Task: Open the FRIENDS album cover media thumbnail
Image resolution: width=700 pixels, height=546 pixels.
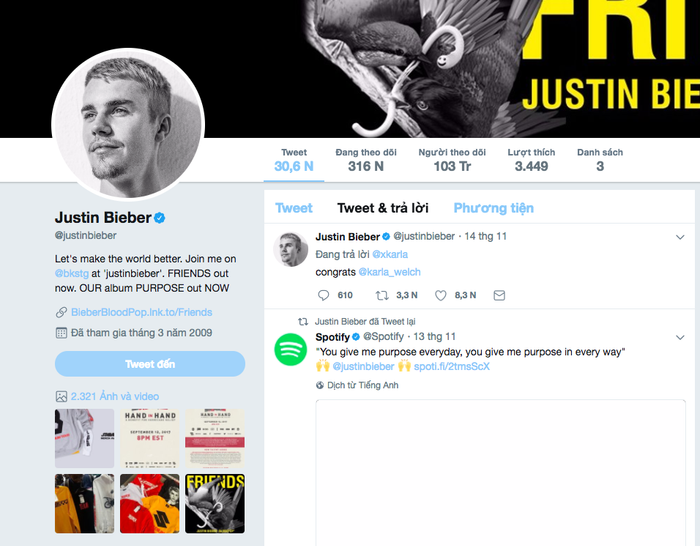Action: (215, 504)
